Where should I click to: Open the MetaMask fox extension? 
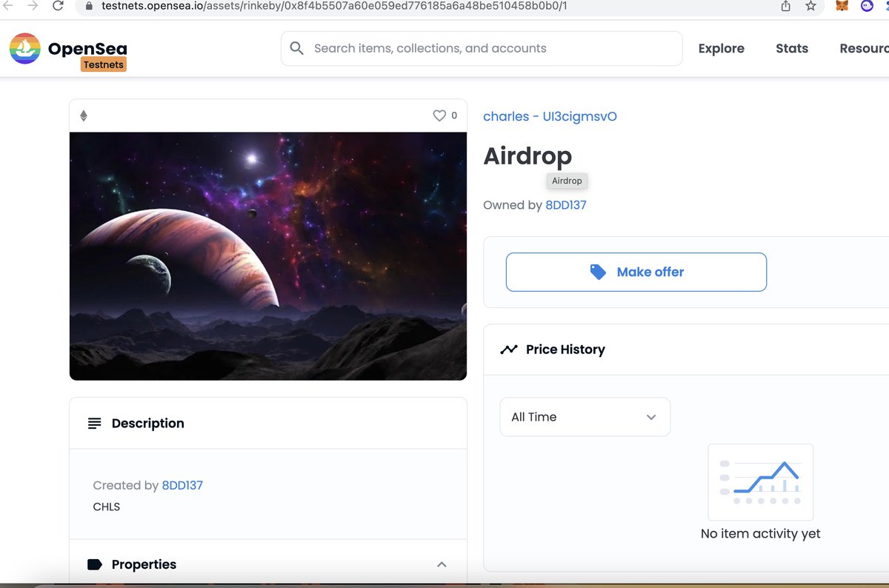842,6
